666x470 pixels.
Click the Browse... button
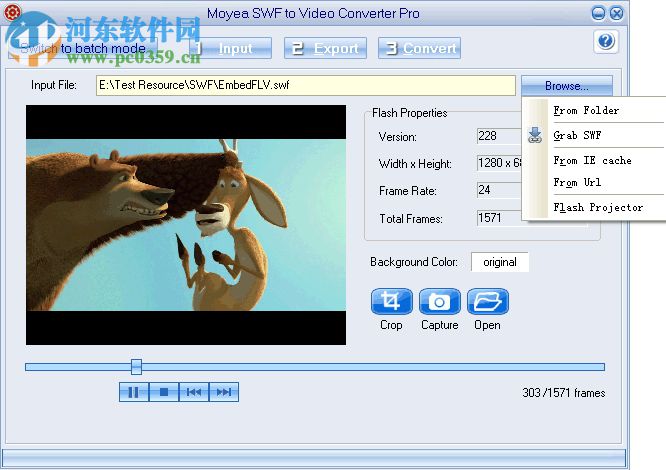point(567,86)
